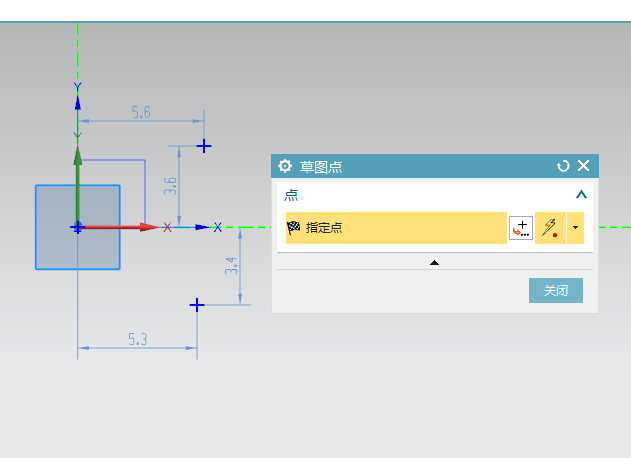Click the inferred point lightning icon
This screenshot has width=631, height=458.
pos(550,228)
